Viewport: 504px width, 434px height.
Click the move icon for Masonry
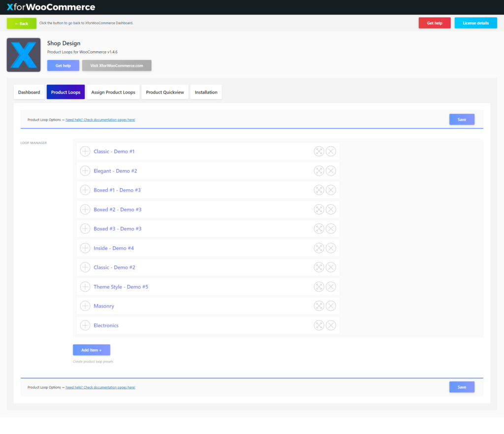click(319, 306)
